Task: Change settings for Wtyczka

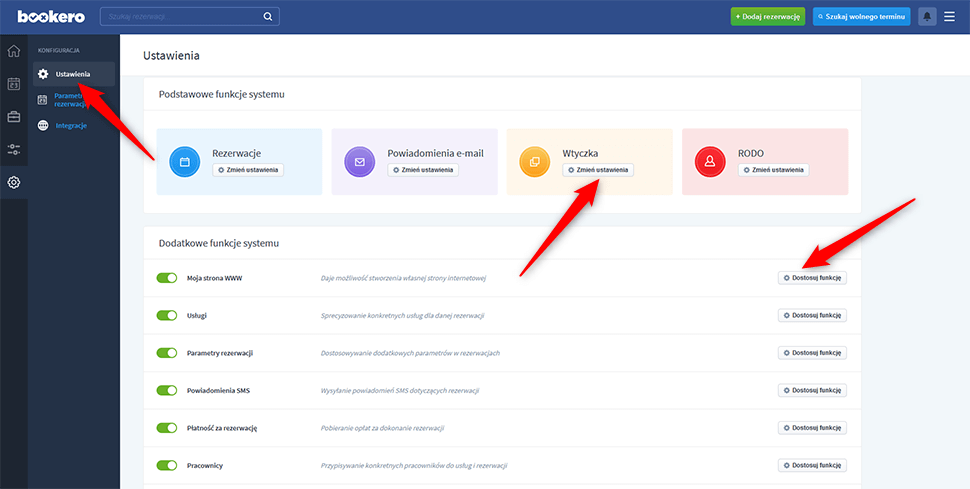Action: click(598, 170)
